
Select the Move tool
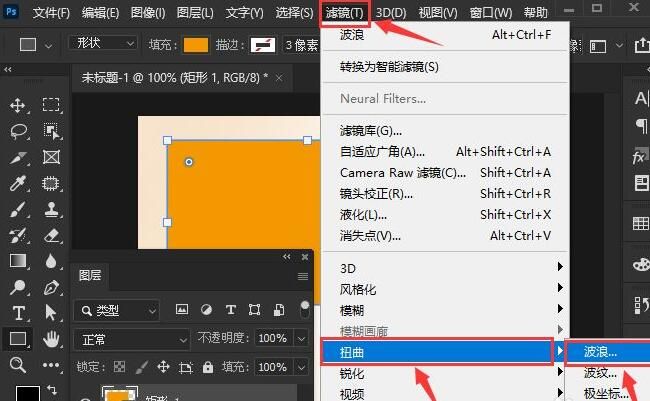(18, 105)
